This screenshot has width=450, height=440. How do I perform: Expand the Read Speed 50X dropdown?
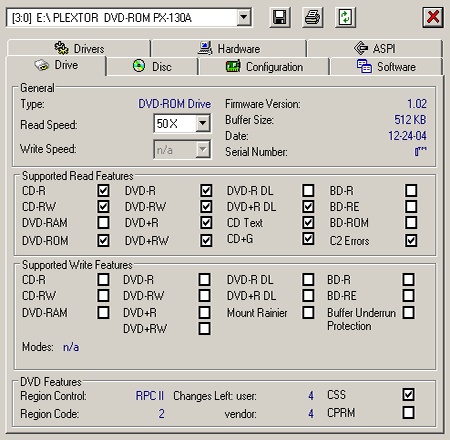tap(203, 123)
